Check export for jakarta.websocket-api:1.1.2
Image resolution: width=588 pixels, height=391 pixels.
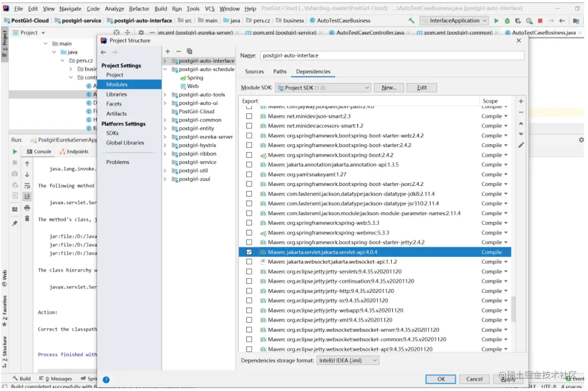pos(249,262)
